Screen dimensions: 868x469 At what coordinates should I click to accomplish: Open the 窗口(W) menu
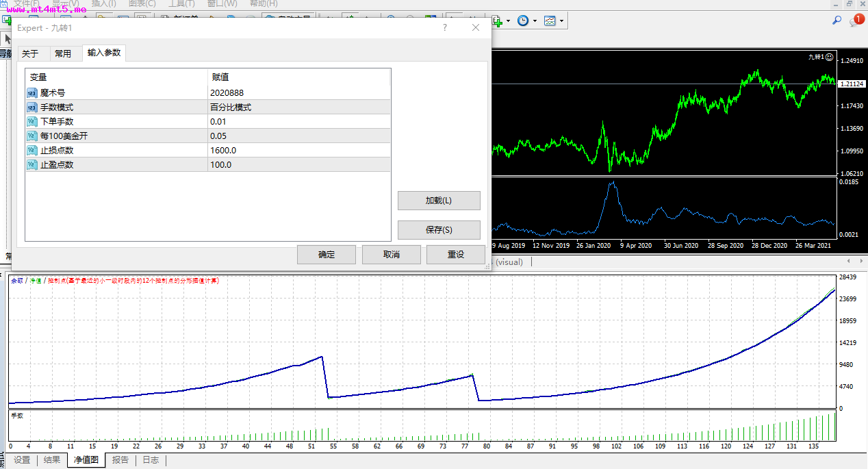tap(222, 3)
